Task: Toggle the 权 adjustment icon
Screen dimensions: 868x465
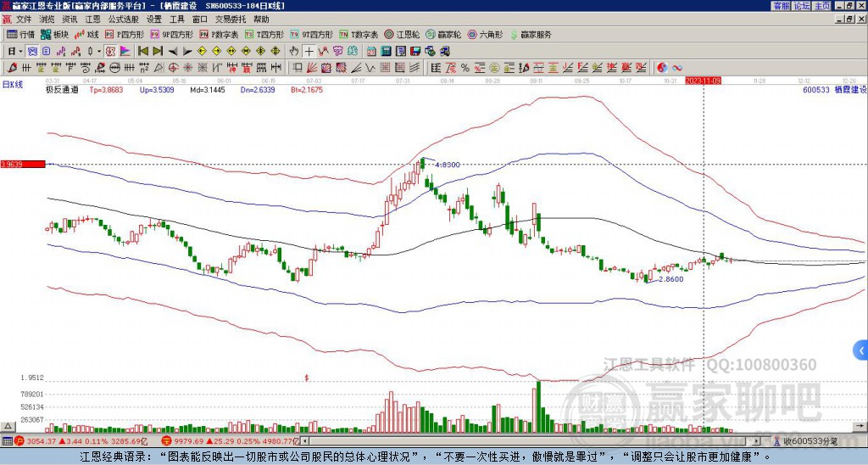Action: click(109, 51)
